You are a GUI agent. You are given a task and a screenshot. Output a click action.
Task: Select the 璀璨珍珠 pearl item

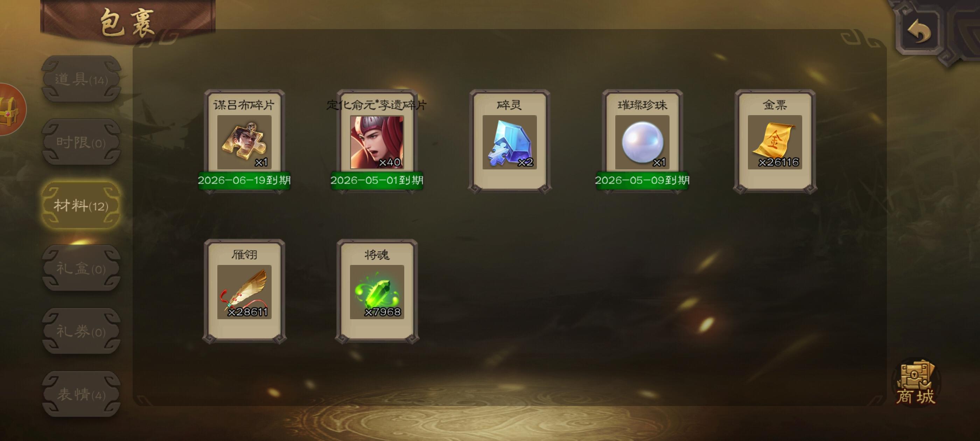pyautogui.click(x=642, y=141)
